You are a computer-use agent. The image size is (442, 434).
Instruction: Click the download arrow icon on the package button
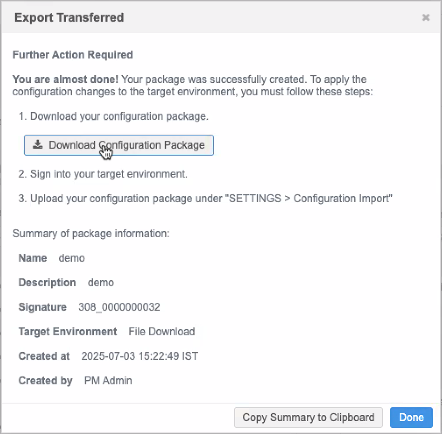click(38, 145)
